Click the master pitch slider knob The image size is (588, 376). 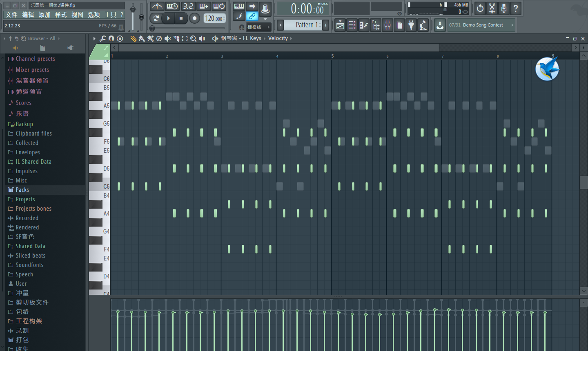click(x=141, y=17)
